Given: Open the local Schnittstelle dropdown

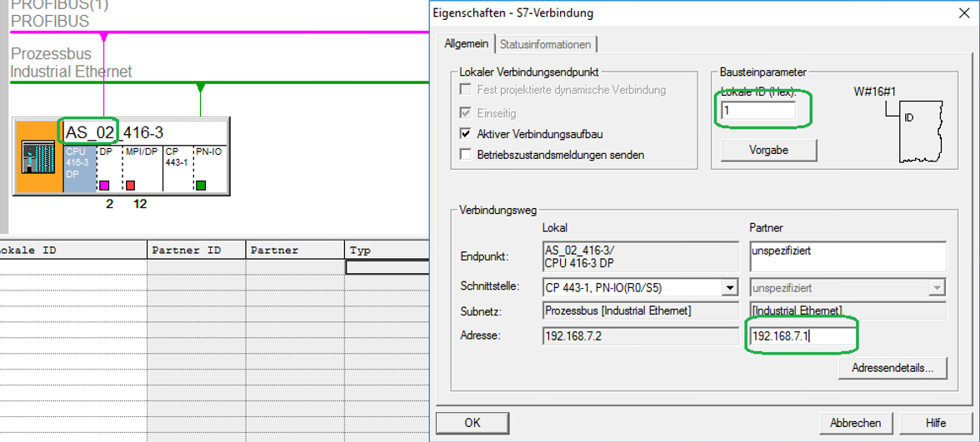Looking at the screenshot, I should pyautogui.click(x=728, y=288).
